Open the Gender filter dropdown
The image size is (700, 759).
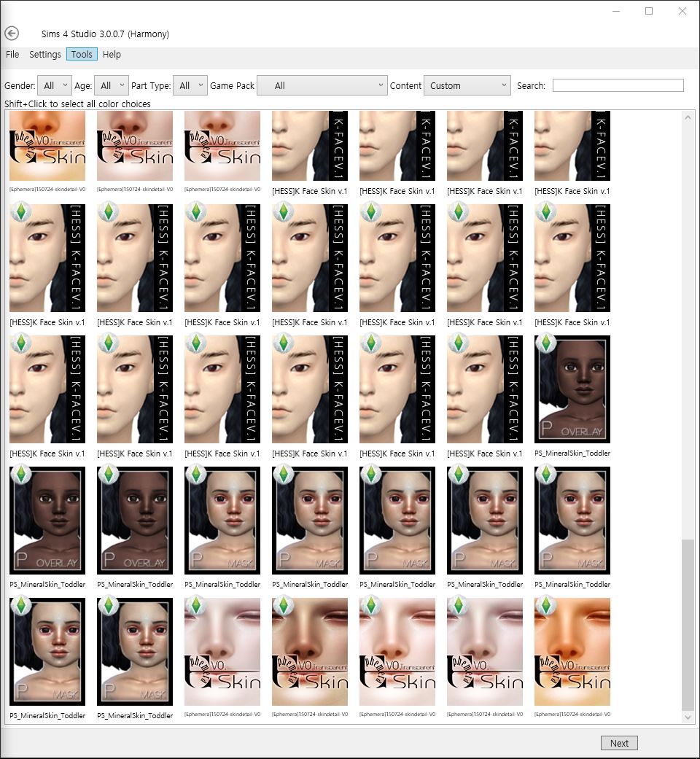tap(55, 85)
